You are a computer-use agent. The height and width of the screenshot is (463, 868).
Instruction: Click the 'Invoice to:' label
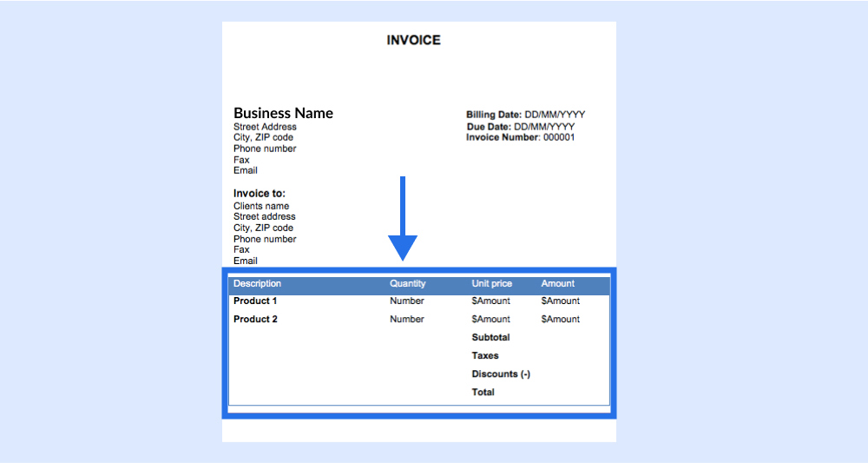(260, 193)
